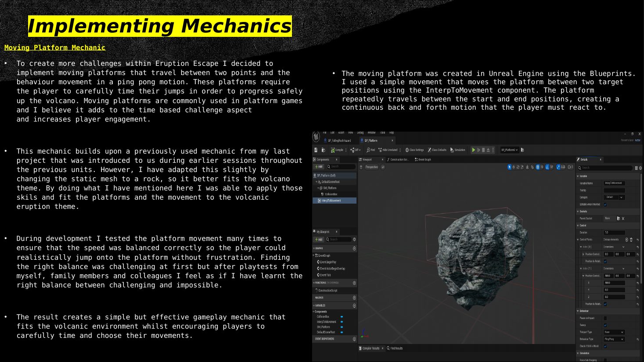Toggle Hide Unrelated in toolbar
Viewport: 644px width, 362px height.
388,150
